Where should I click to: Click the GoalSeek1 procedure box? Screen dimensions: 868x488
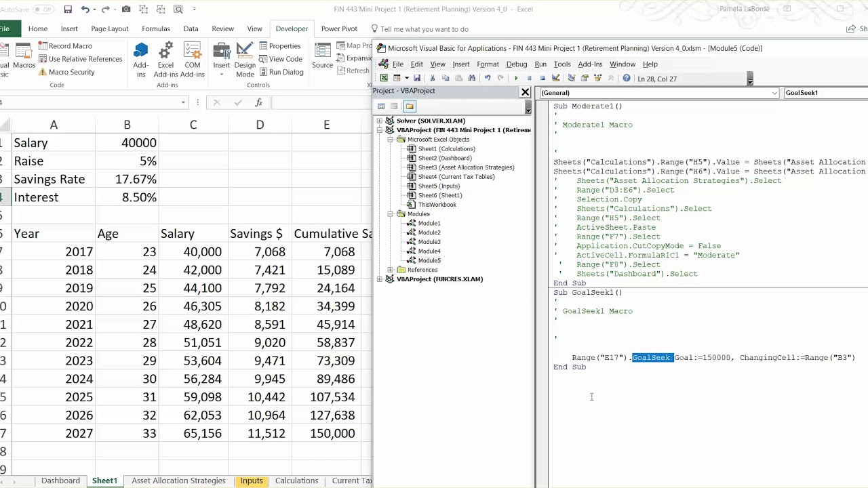(x=825, y=93)
